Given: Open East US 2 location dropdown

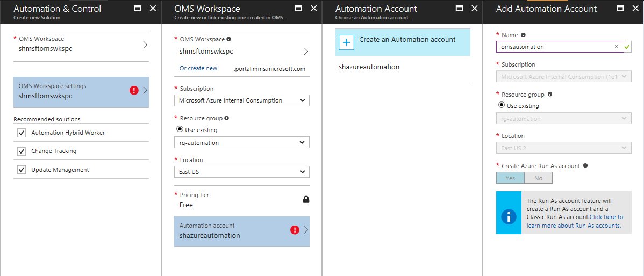Looking at the screenshot, I should point(563,148).
